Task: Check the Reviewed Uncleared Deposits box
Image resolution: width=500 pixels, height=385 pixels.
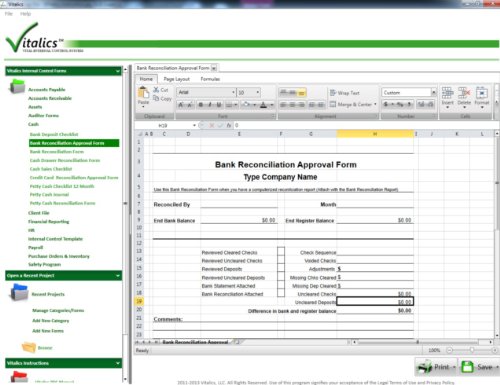Action: pos(281,276)
